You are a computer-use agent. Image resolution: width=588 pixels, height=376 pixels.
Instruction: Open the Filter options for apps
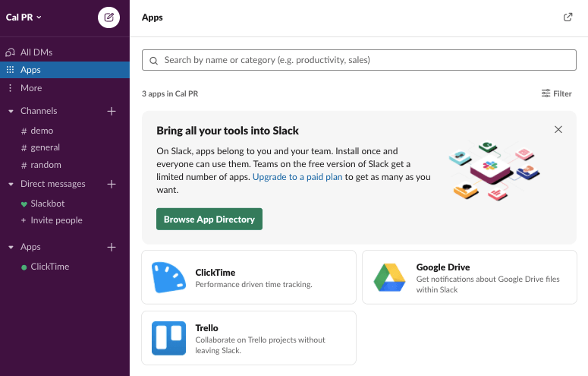[x=557, y=93]
